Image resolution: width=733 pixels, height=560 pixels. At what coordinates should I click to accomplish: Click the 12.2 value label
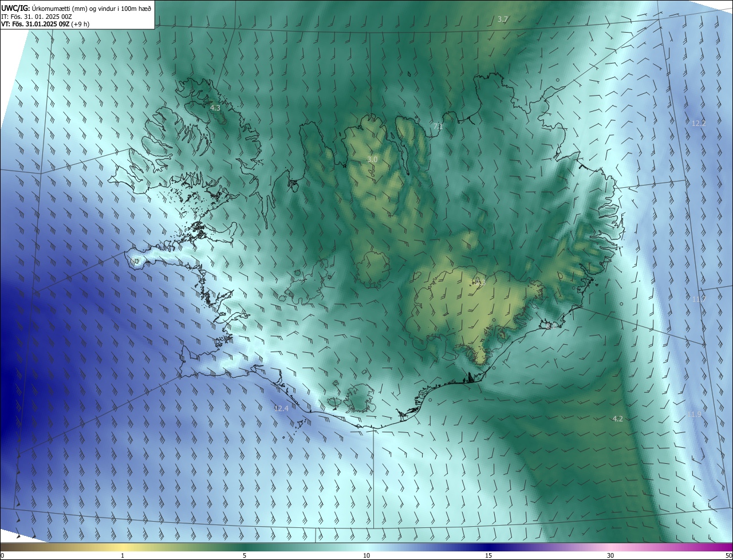tap(699, 124)
